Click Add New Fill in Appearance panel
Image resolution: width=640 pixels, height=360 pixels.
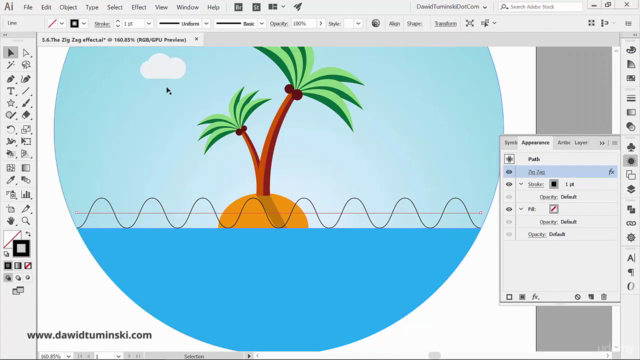pyautogui.click(x=522, y=297)
